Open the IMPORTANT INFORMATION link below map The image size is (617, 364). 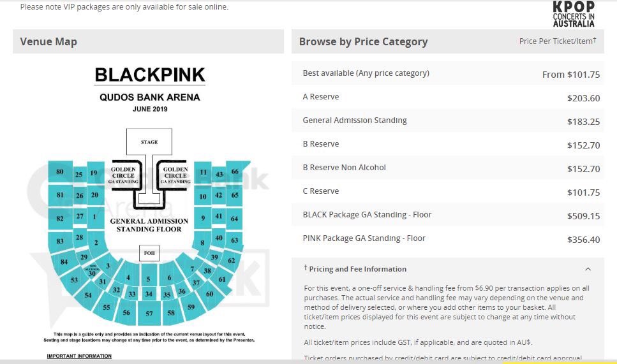[x=79, y=356]
